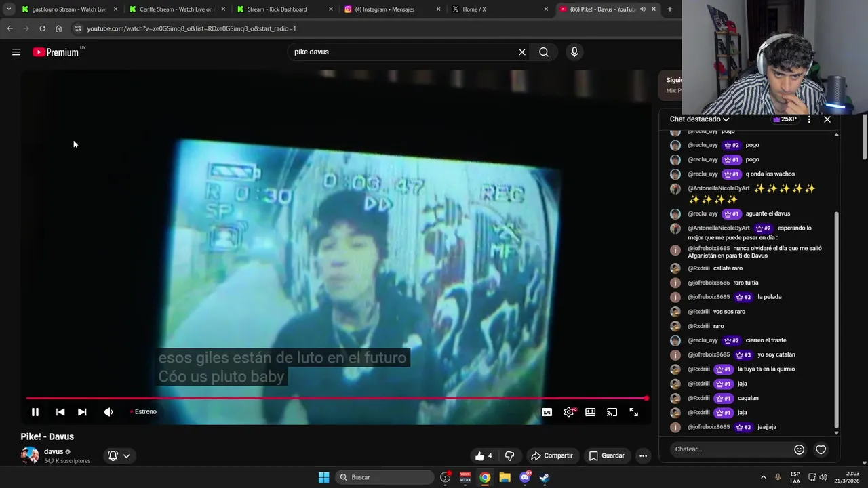Click the taskbar Buscar search box
Image resolution: width=868 pixels, height=488 pixels.
384,477
